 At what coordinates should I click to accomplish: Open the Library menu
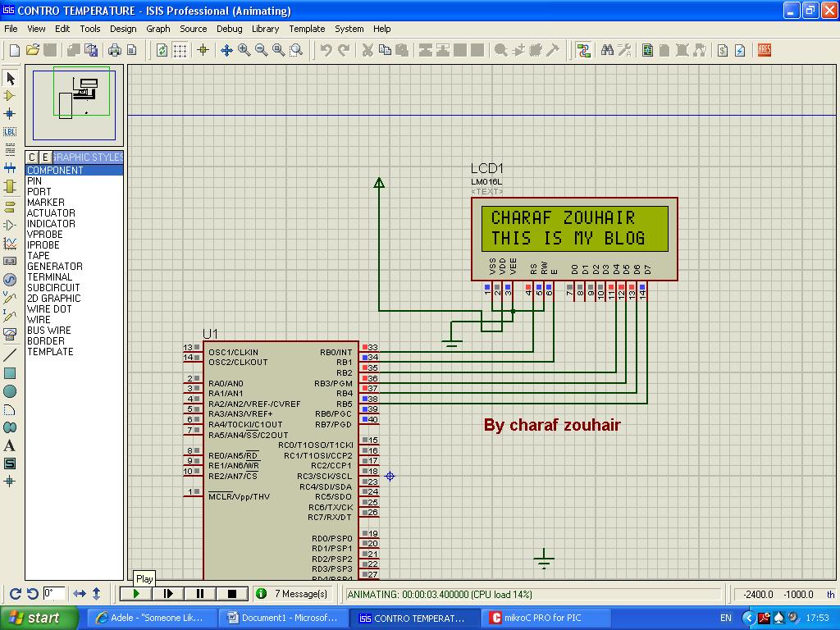click(x=265, y=29)
